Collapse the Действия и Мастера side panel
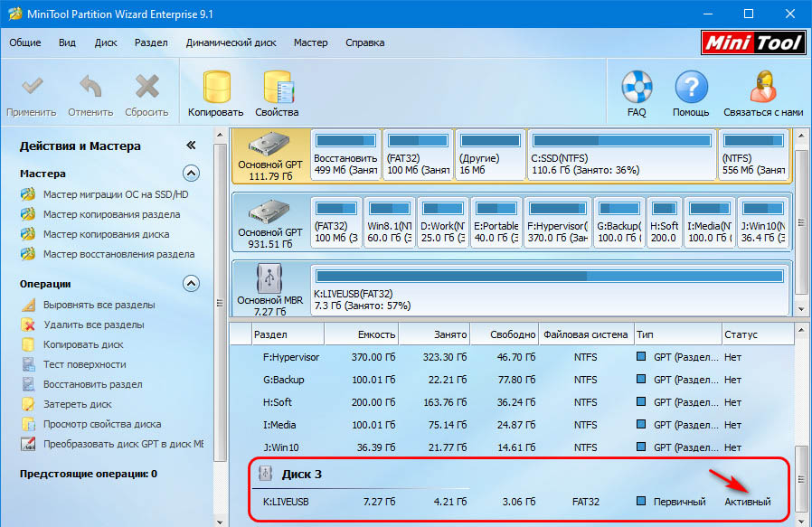This screenshot has height=527, width=812. coord(191,146)
